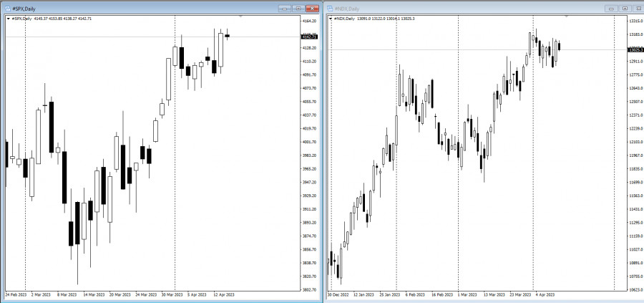Click 4110.20 on the SPX price axis
Viewport: 644px width, 303px height.
(309, 62)
